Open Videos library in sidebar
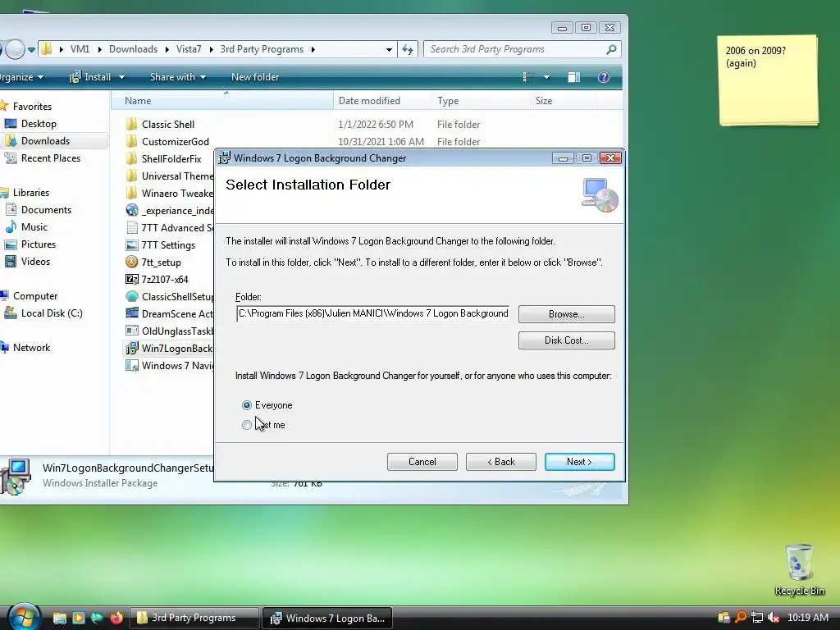This screenshot has height=630, width=840. (x=35, y=262)
